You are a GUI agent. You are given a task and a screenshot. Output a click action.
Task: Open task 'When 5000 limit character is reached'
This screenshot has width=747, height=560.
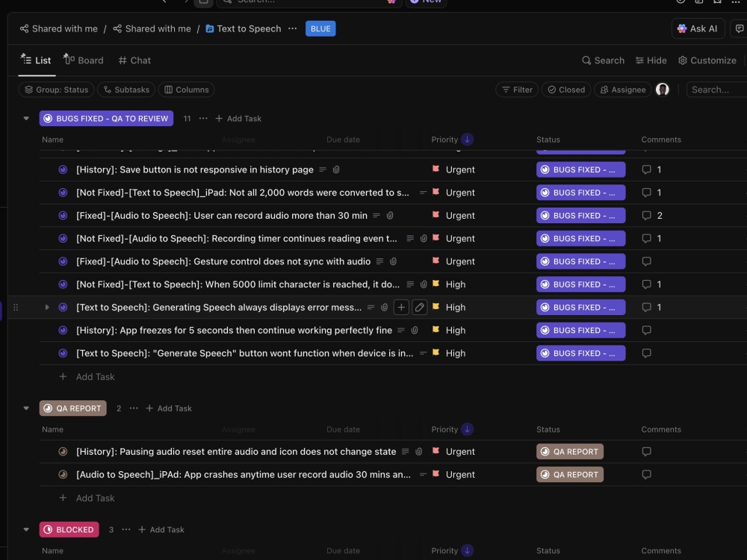[x=238, y=284]
